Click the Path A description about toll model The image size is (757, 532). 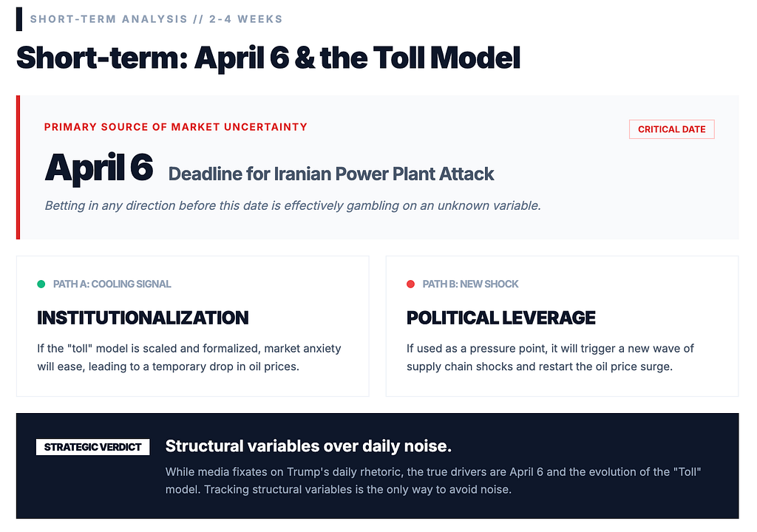click(189, 357)
